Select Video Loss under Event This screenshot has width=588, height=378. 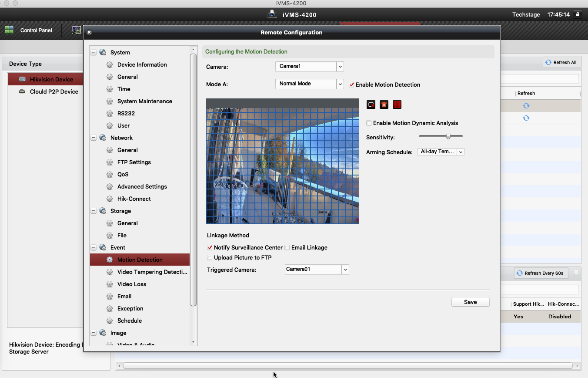(132, 284)
